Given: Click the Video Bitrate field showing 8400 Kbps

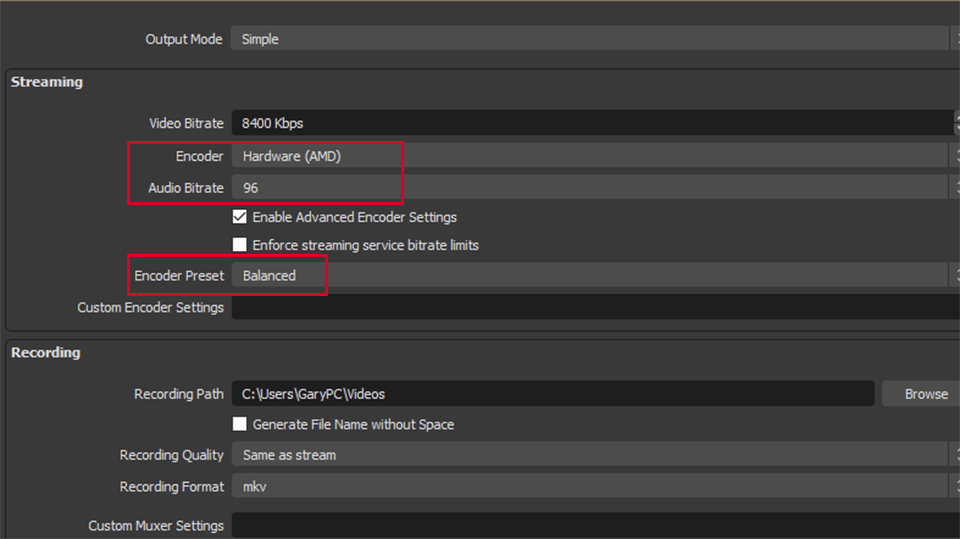Looking at the screenshot, I should (x=593, y=123).
